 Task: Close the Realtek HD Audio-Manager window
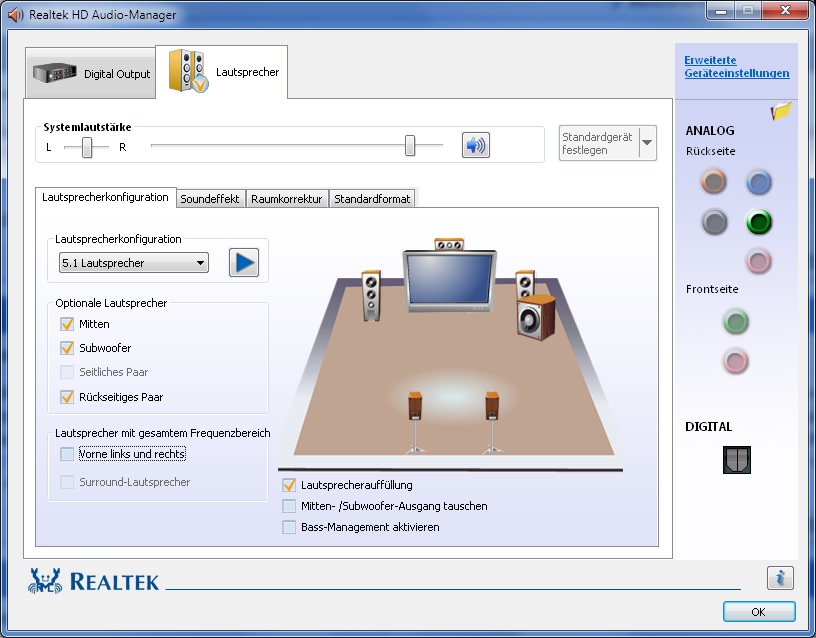point(785,10)
